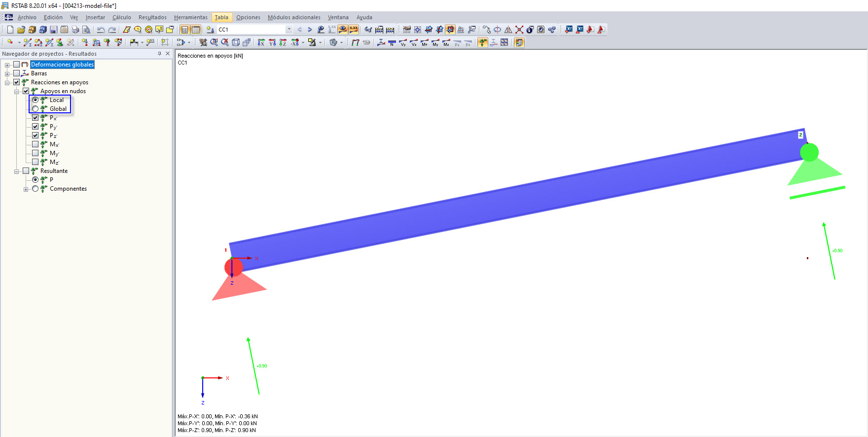Open Print preview (magnifier over page)

pyautogui.click(x=86, y=30)
